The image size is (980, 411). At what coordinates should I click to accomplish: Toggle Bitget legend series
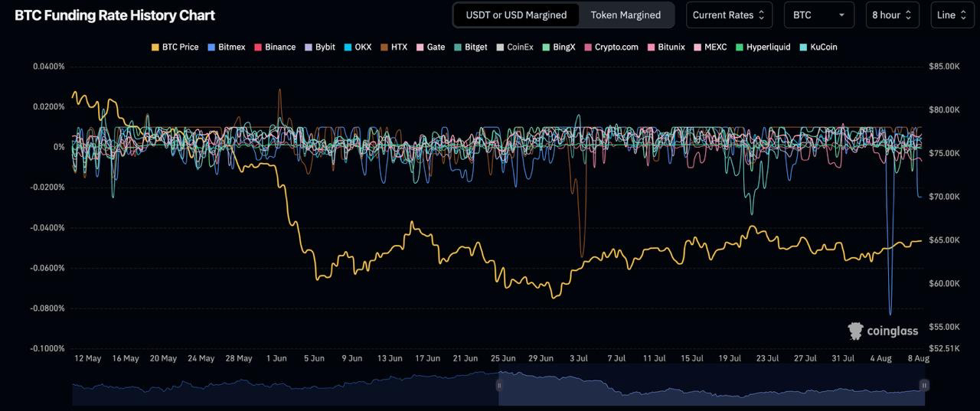point(470,47)
